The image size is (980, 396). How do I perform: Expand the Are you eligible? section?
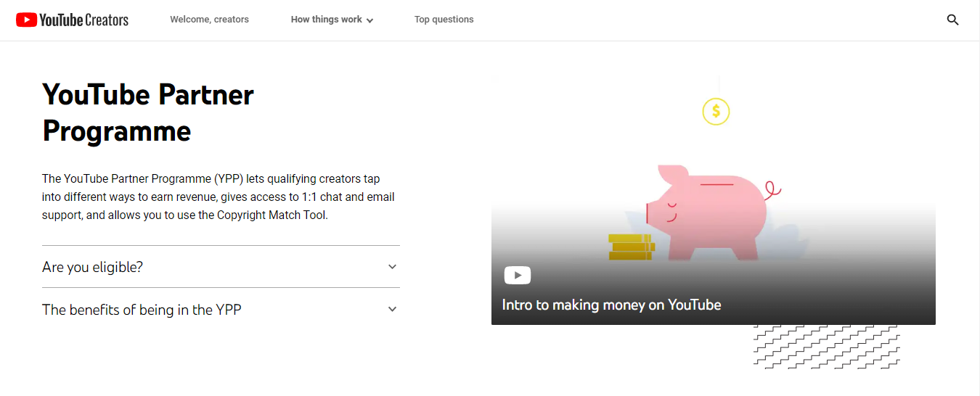221,267
